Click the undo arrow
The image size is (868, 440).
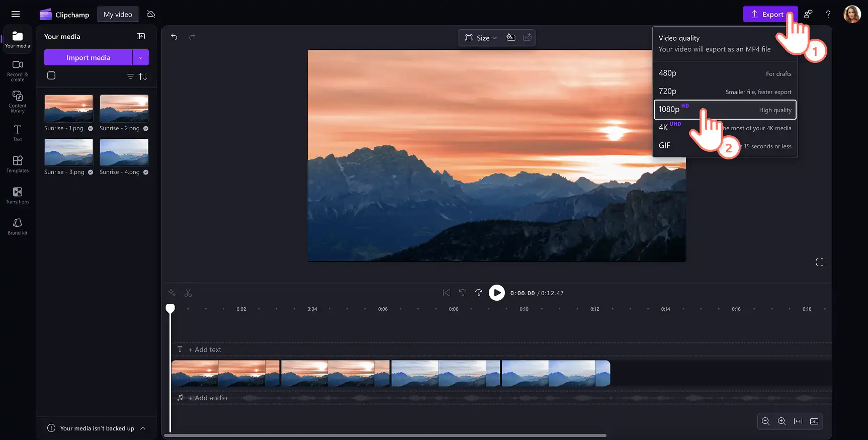pos(174,37)
